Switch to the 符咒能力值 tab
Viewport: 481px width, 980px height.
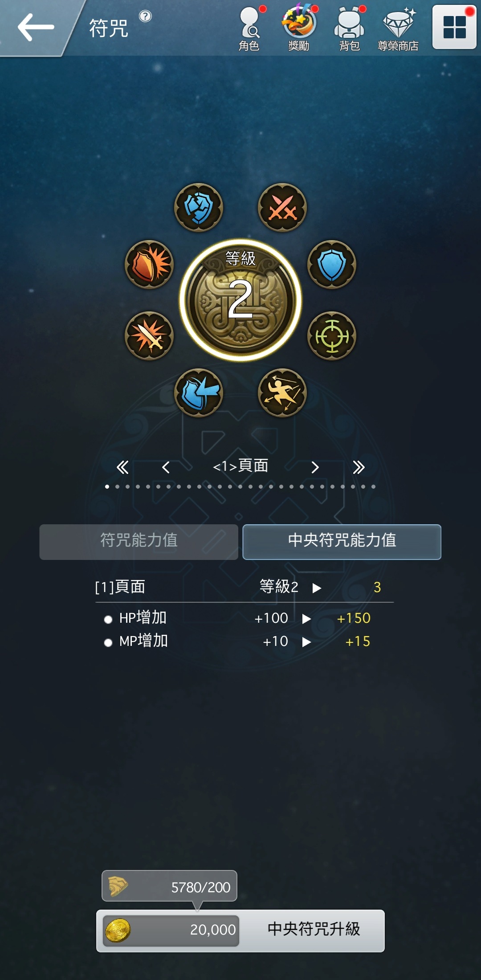pos(139,542)
